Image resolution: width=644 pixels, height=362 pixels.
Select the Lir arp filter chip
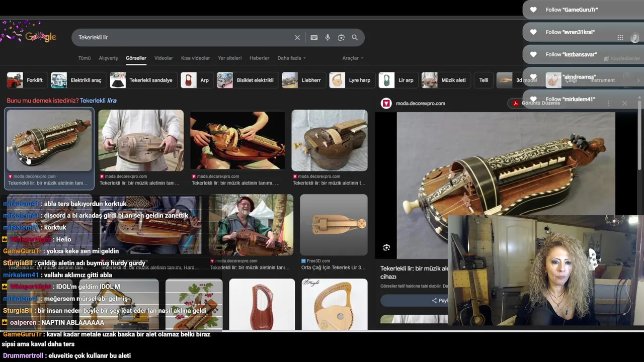[x=397, y=80]
